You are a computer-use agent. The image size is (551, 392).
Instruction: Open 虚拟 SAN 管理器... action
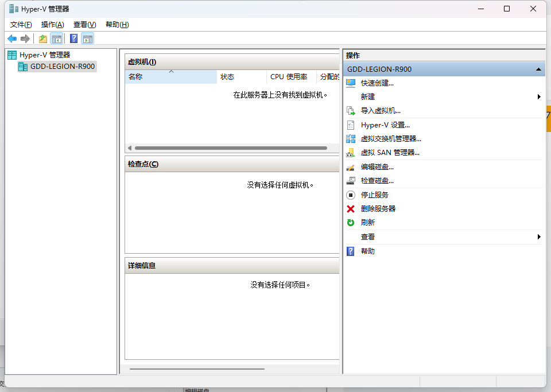(390, 153)
